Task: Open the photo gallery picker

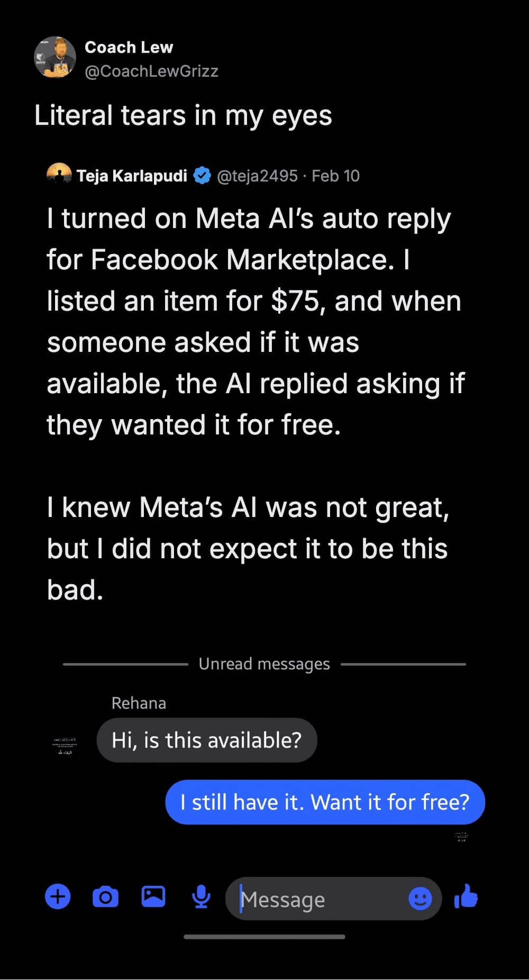Action: pos(153,896)
